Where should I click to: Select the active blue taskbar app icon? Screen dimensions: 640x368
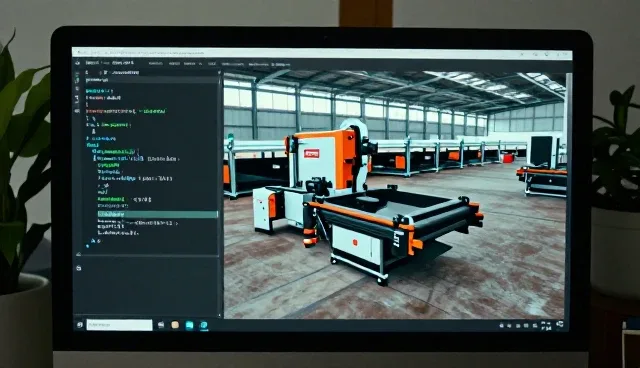[x=203, y=325]
